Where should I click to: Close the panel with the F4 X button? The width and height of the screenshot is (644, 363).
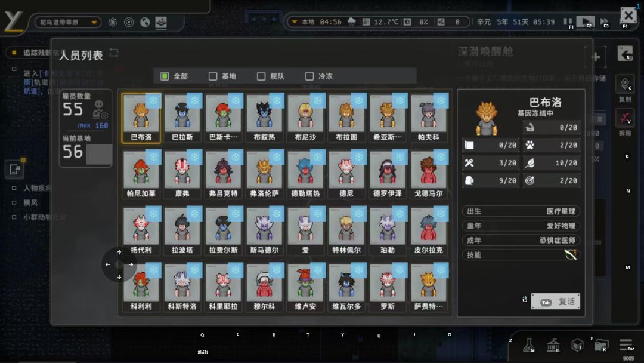tap(628, 17)
